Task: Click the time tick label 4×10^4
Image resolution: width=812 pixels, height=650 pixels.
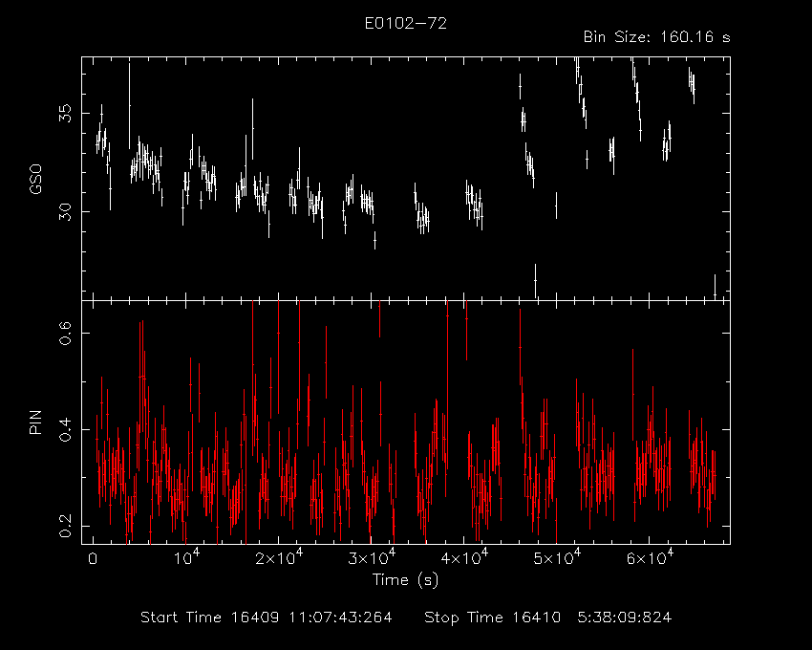Action: click(x=463, y=557)
